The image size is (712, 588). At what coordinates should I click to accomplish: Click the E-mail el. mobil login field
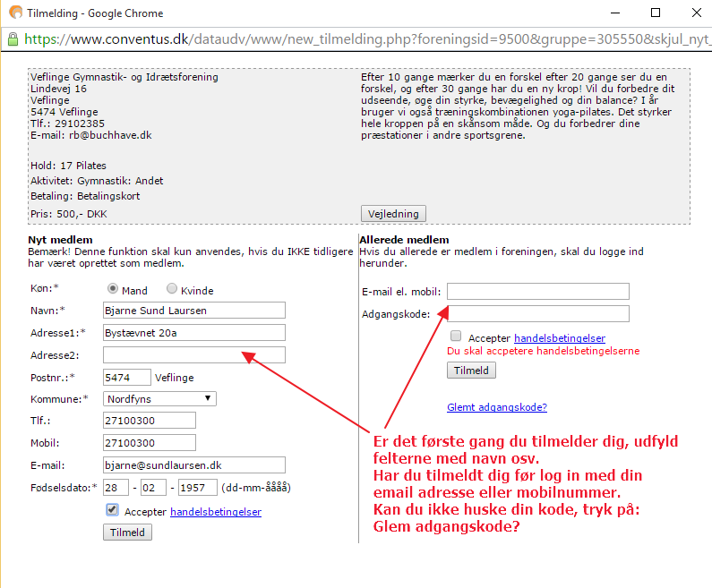point(538,291)
